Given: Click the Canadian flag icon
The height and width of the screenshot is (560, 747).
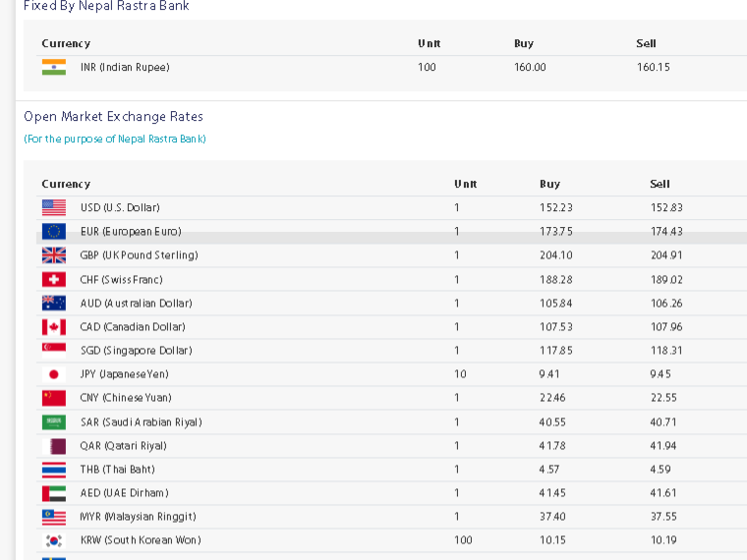Looking at the screenshot, I should pyautogui.click(x=54, y=327).
